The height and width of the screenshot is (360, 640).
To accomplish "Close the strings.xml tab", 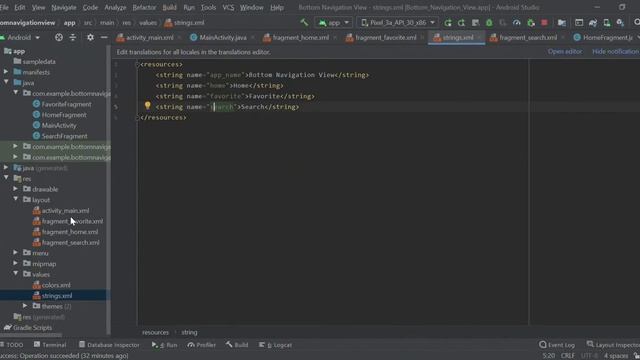I will pos(479,38).
